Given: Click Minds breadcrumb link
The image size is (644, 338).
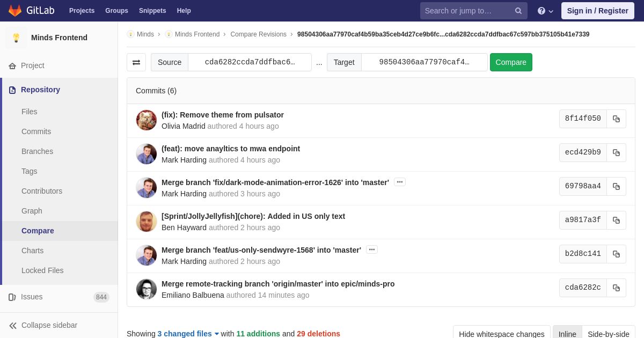Looking at the screenshot, I should (145, 34).
